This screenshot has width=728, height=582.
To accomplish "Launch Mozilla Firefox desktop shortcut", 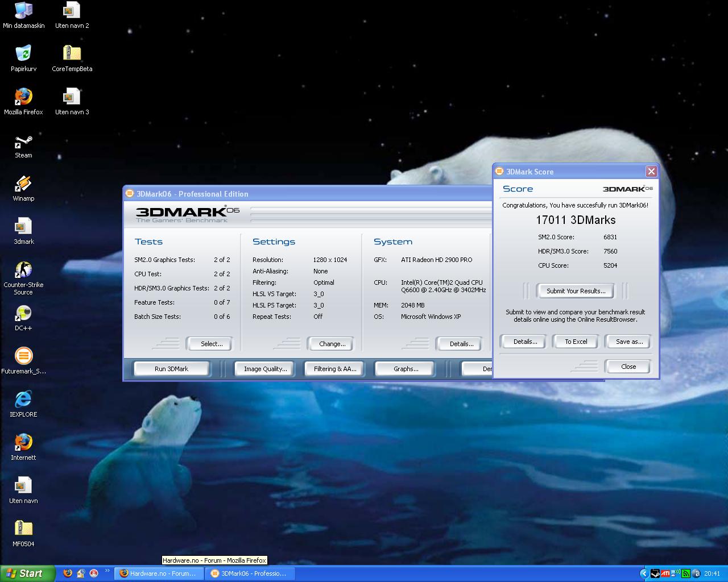I will [23, 102].
